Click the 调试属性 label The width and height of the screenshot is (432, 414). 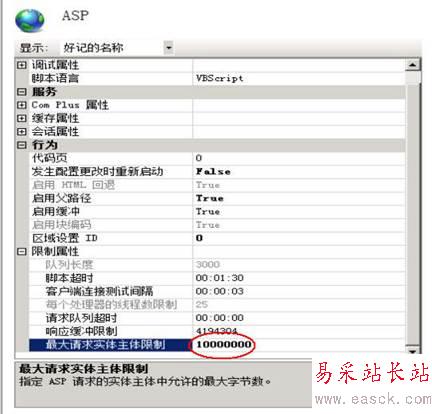(x=55, y=65)
